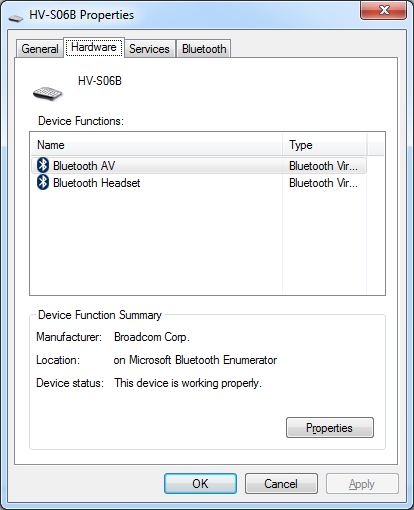Select the Bluetooth AV row
Viewport: 414px width, 510px height.
(199, 166)
